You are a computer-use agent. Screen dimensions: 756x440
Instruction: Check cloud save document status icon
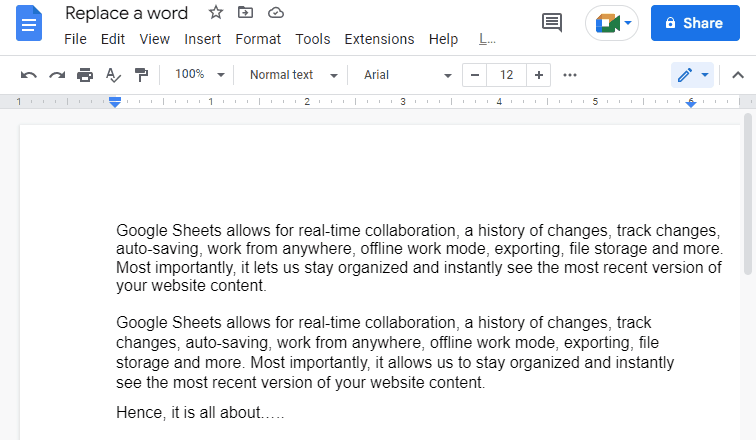point(275,13)
